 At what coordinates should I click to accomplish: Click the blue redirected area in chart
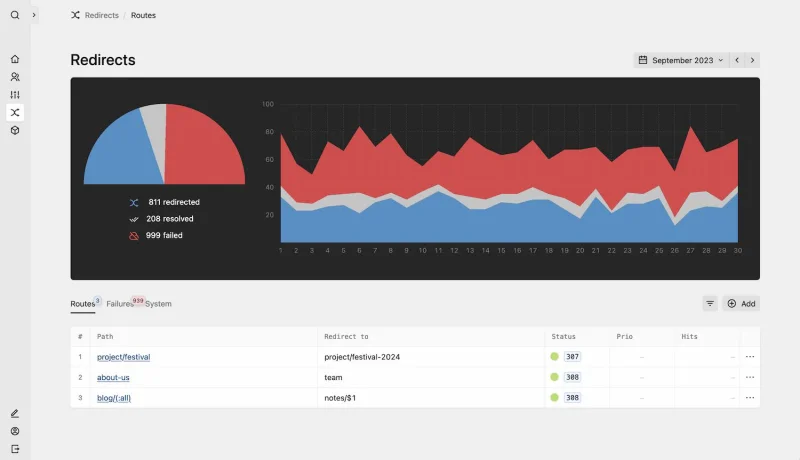[x=510, y=222]
